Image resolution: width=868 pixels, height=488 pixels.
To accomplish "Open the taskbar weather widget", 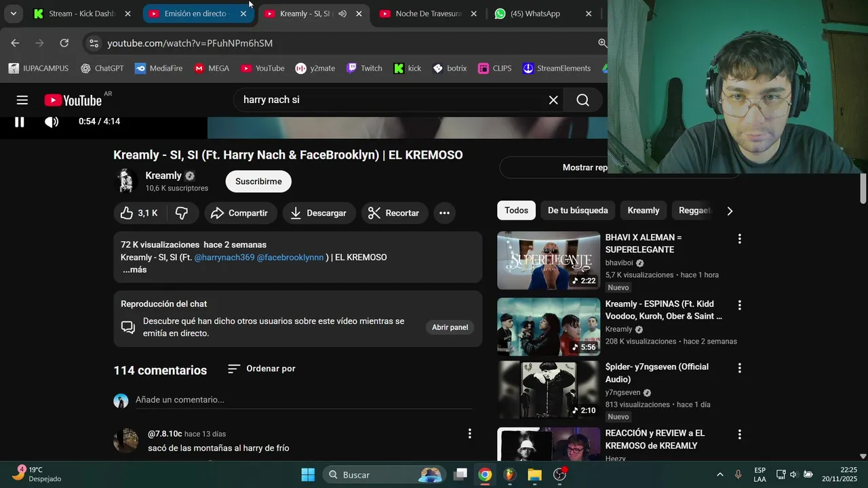I will [x=37, y=474].
